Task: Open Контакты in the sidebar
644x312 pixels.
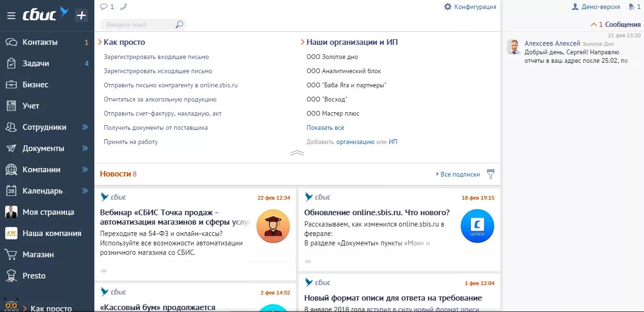Action: pyautogui.click(x=47, y=42)
